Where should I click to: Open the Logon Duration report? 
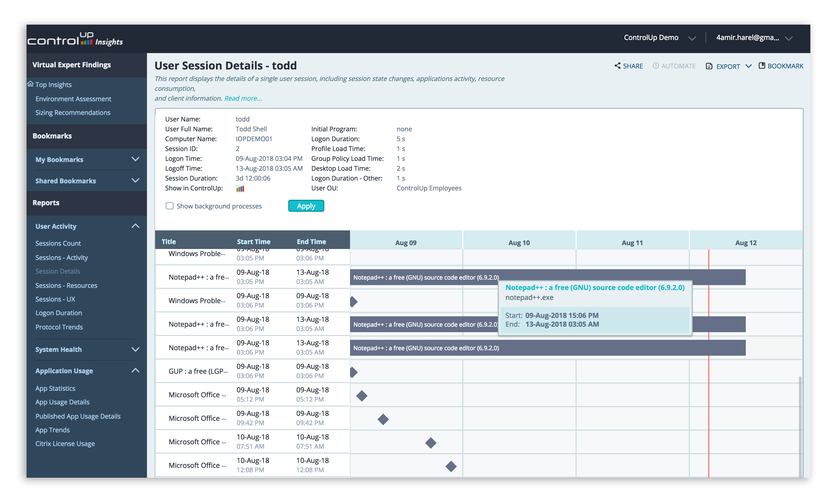58,312
